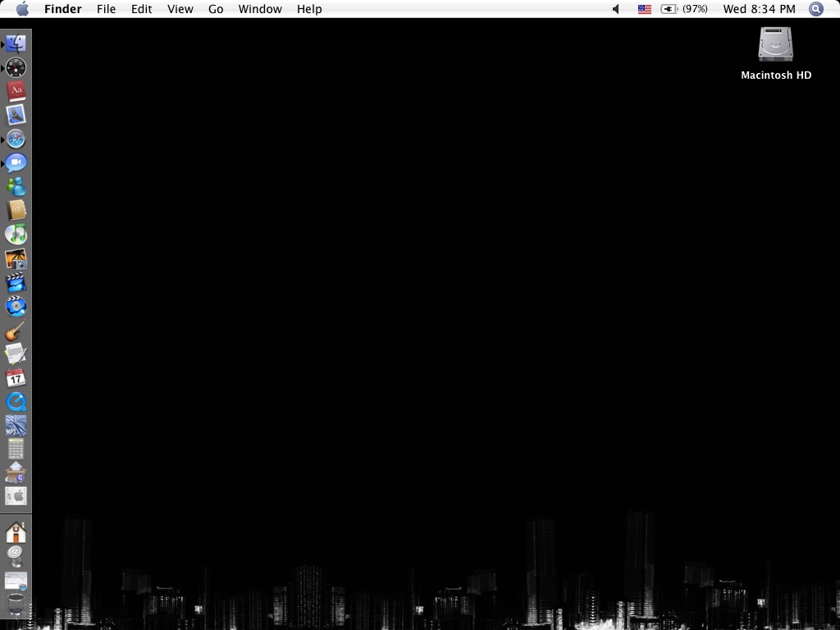Launch MSN Messenger buddies icon
The image size is (840, 630).
click(16, 186)
